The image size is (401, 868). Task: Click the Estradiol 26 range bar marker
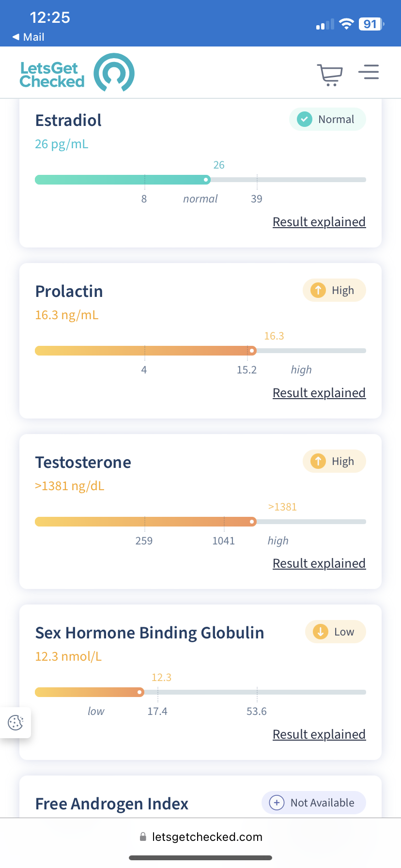pyautogui.click(x=206, y=180)
